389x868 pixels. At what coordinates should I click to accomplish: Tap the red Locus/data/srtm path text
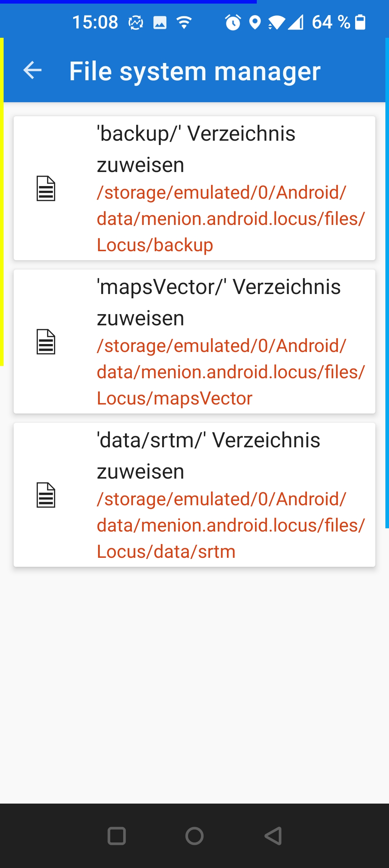click(x=231, y=525)
